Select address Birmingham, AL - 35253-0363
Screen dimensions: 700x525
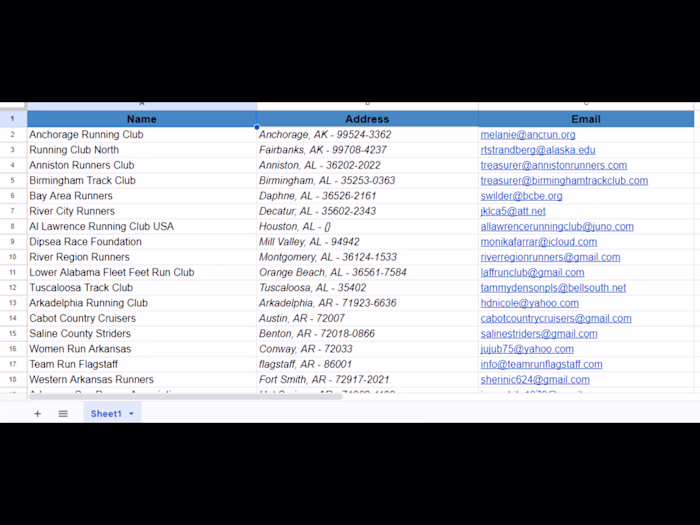pyautogui.click(x=367, y=180)
